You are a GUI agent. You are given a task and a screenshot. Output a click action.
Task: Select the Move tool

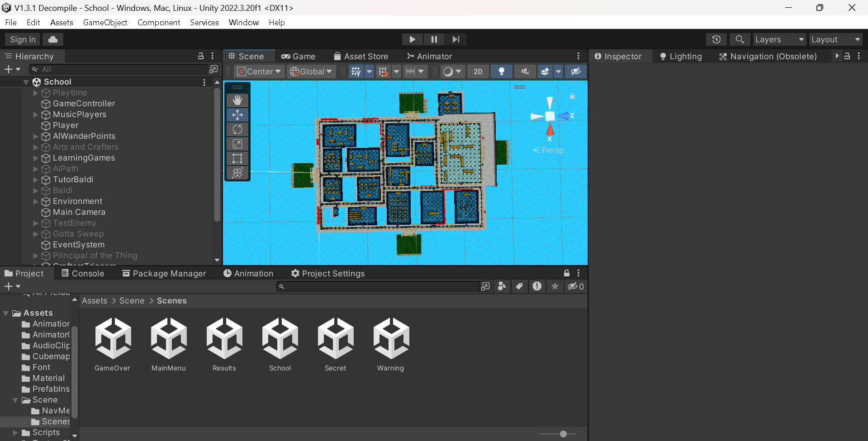237,115
